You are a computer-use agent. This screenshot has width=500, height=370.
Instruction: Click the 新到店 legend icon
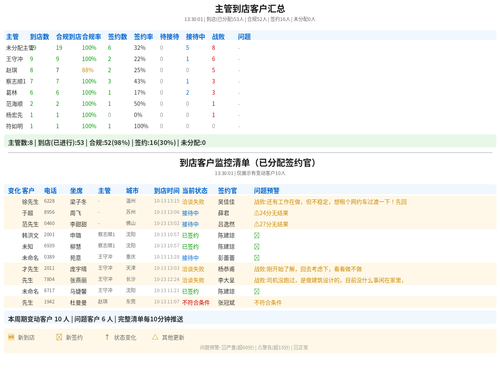[11, 337]
